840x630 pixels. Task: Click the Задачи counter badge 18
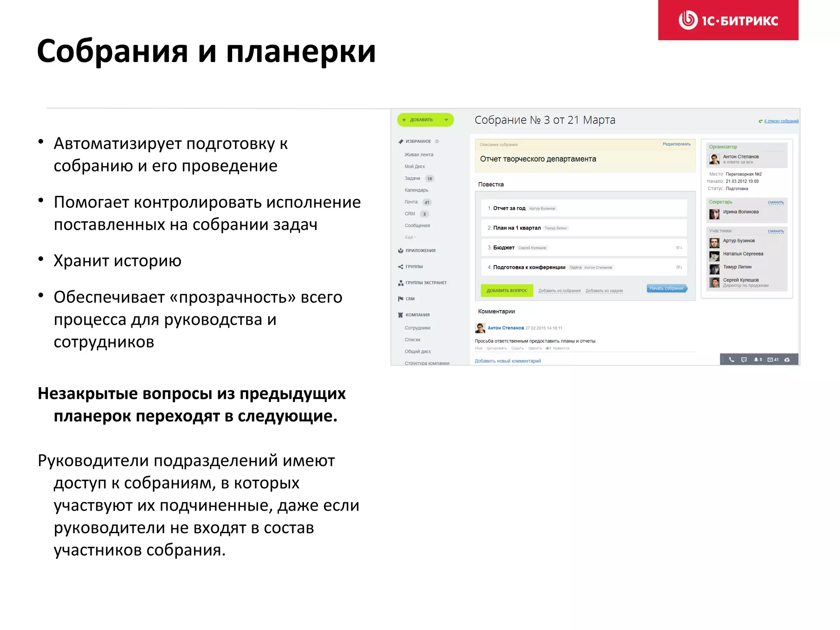[429, 178]
